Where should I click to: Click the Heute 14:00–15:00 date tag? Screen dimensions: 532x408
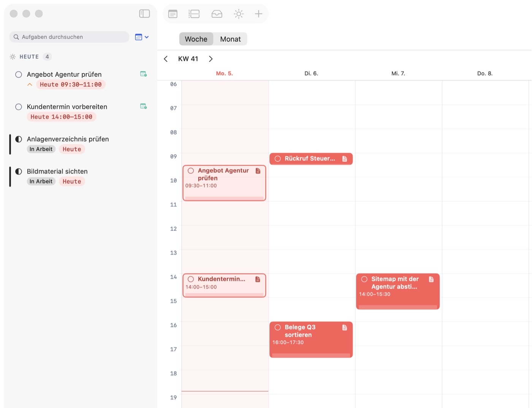tap(62, 117)
